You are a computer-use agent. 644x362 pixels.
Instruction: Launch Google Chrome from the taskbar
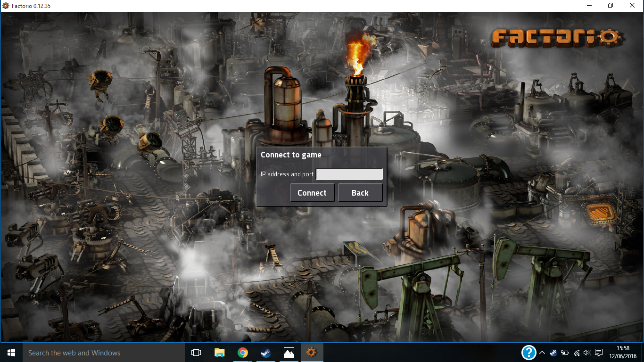[x=242, y=353]
